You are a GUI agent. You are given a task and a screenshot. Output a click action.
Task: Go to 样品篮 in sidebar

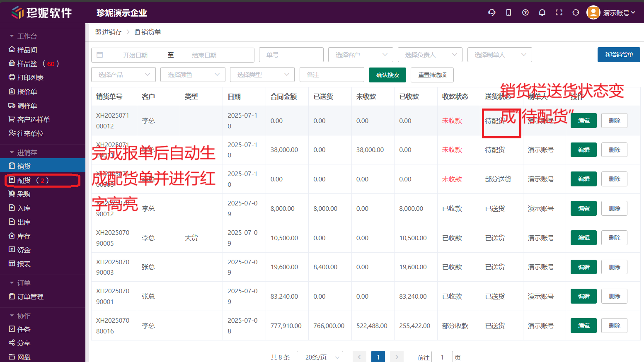click(27, 63)
